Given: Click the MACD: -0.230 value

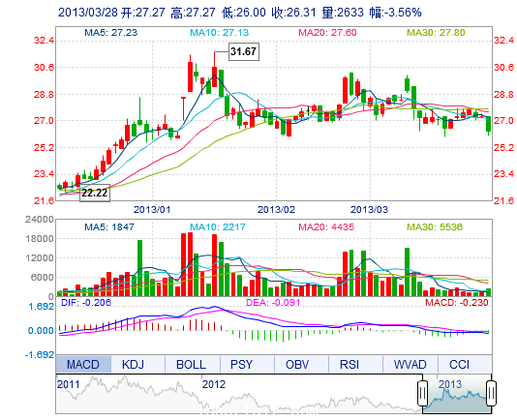Looking at the screenshot, I should [x=457, y=302].
